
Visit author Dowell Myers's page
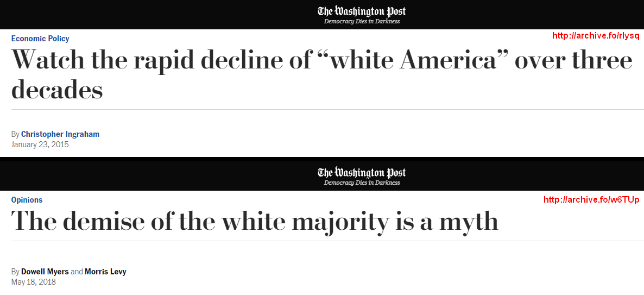45,272
